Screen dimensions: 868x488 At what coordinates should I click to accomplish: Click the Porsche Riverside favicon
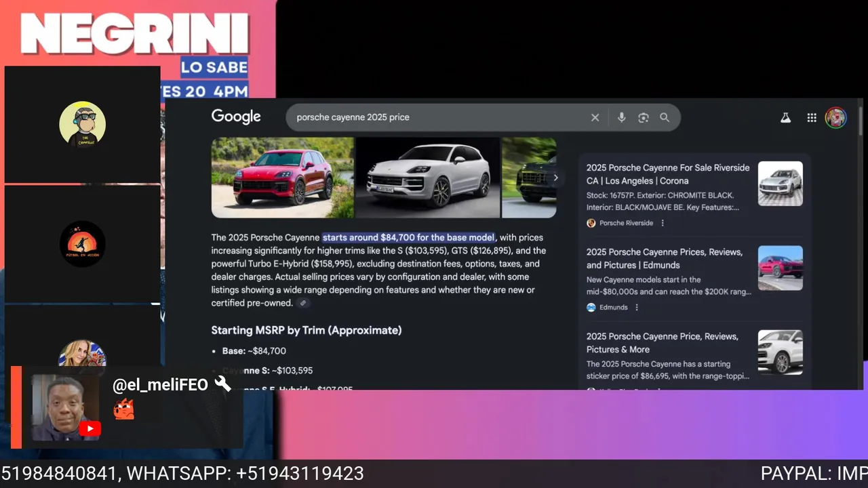pyautogui.click(x=591, y=223)
